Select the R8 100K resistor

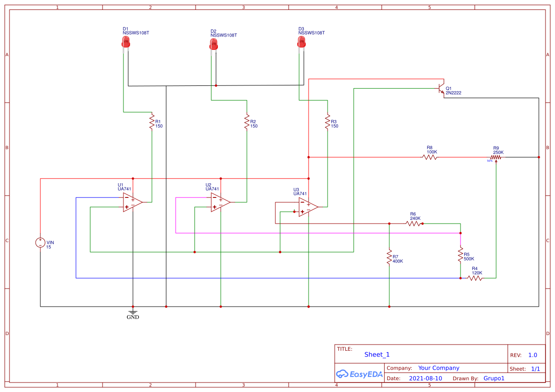[430, 156]
